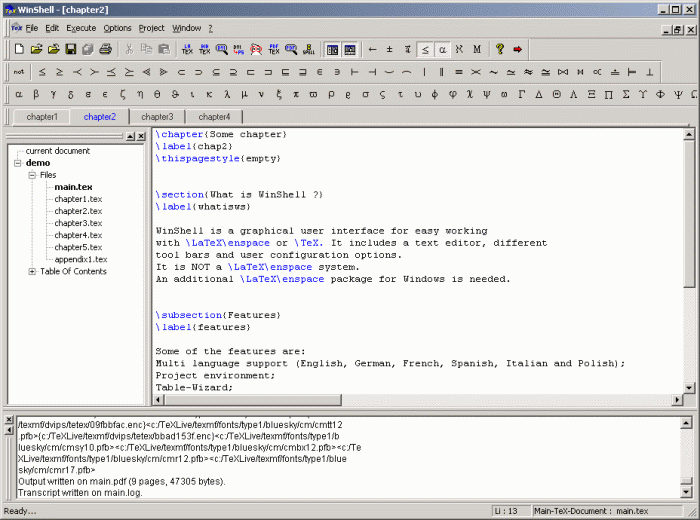Open the Options menu
The height and width of the screenshot is (520, 700).
tap(117, 28)
